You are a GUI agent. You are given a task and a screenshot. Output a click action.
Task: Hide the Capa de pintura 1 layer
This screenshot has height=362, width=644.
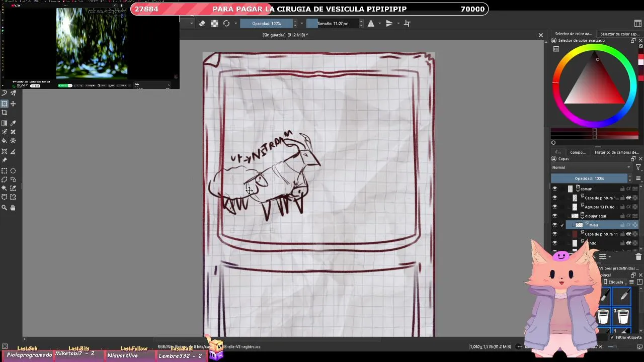click(x=555, y=198)
